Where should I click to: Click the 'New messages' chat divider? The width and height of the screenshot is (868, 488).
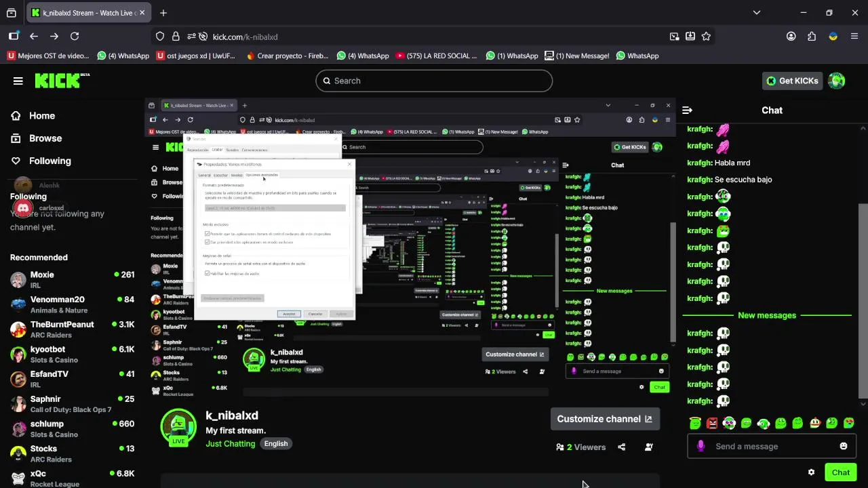767,315
